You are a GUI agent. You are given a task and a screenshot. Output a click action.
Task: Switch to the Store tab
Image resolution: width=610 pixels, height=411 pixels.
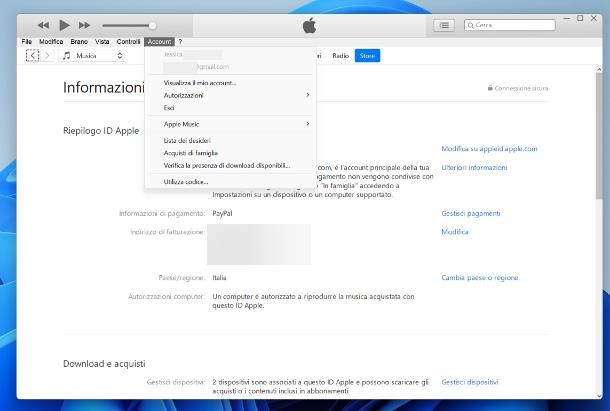pyautogui.click(x=367, y=56)
